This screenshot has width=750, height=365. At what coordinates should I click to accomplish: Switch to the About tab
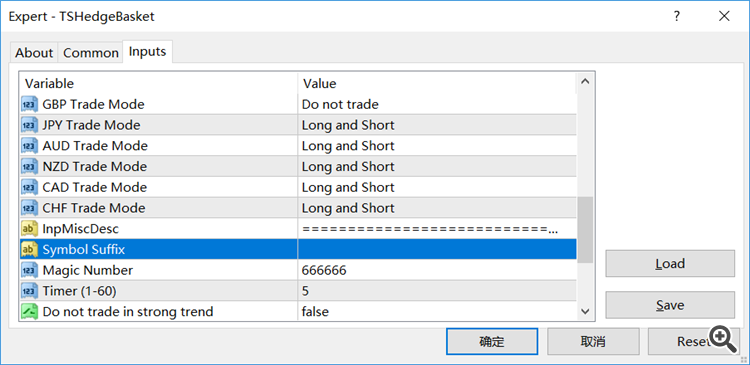pyautogui.click(x=34, y=53)
